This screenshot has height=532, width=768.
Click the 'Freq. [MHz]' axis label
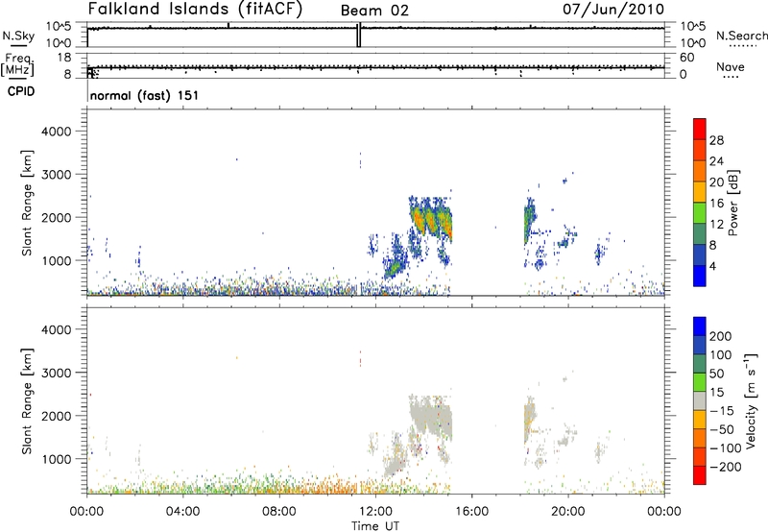pos(17,64)
